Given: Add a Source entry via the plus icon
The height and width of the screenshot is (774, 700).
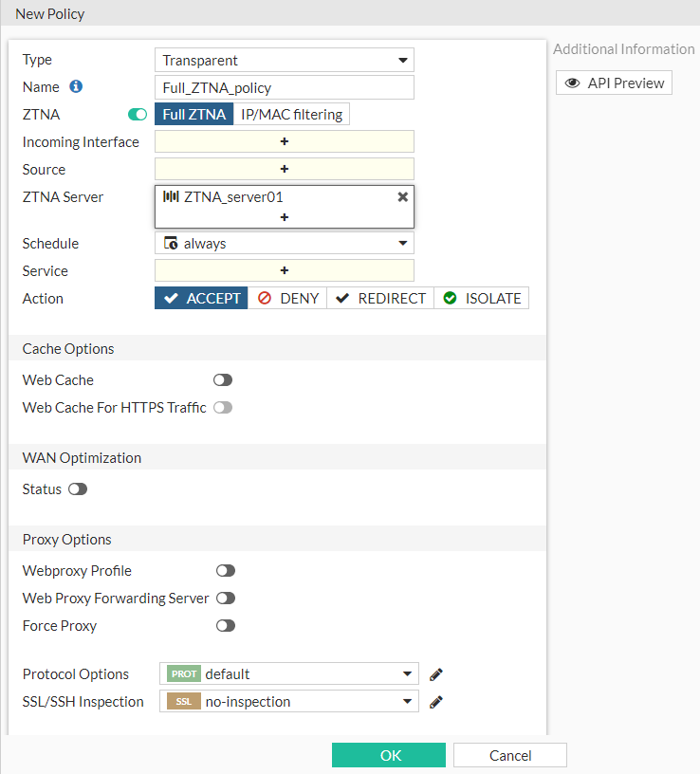Looking at the screenshot, I should pyautogui.click(x=284, y=169).
